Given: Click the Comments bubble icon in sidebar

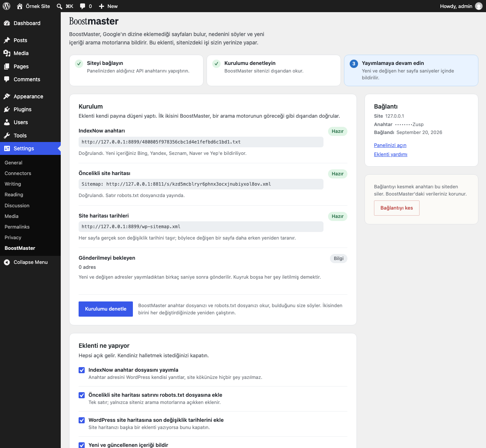Looking at the screenshot, I should [7, 79].
